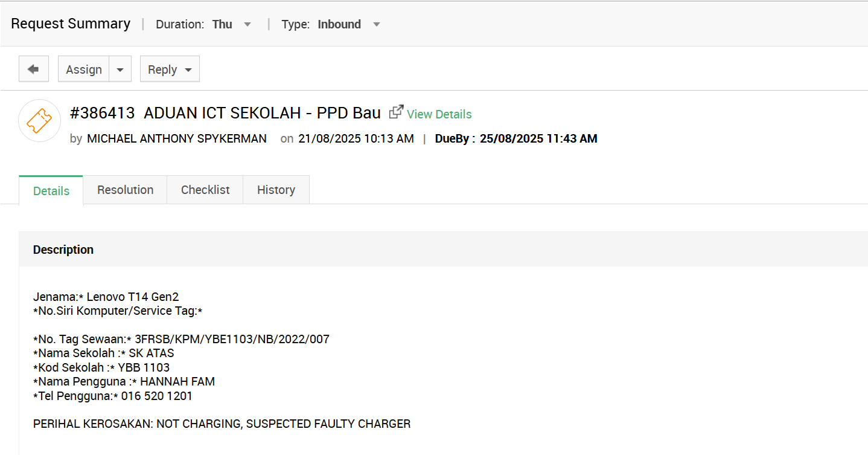Click the request ID #386413
Image resolution: width=868 pixels, height=455 pixels.
[x=102, y=113]
